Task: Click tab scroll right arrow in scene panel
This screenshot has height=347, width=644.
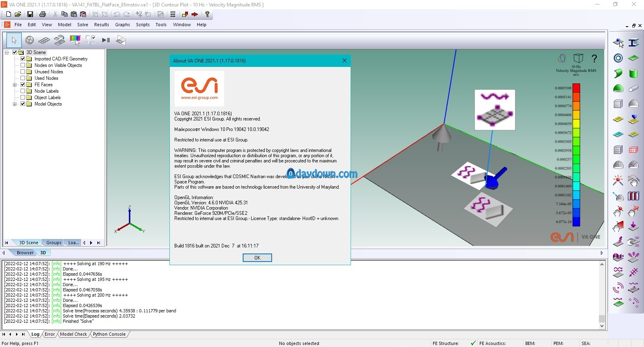Action: [91, 243]
